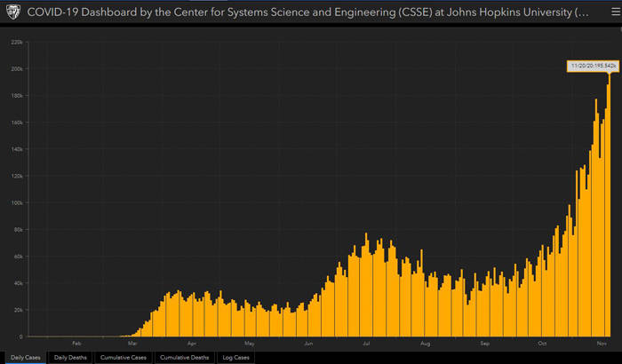Viewport: 622px width, 364px height.
Task: Click the 20k label on the y-axis
Action: coord(17,310)
